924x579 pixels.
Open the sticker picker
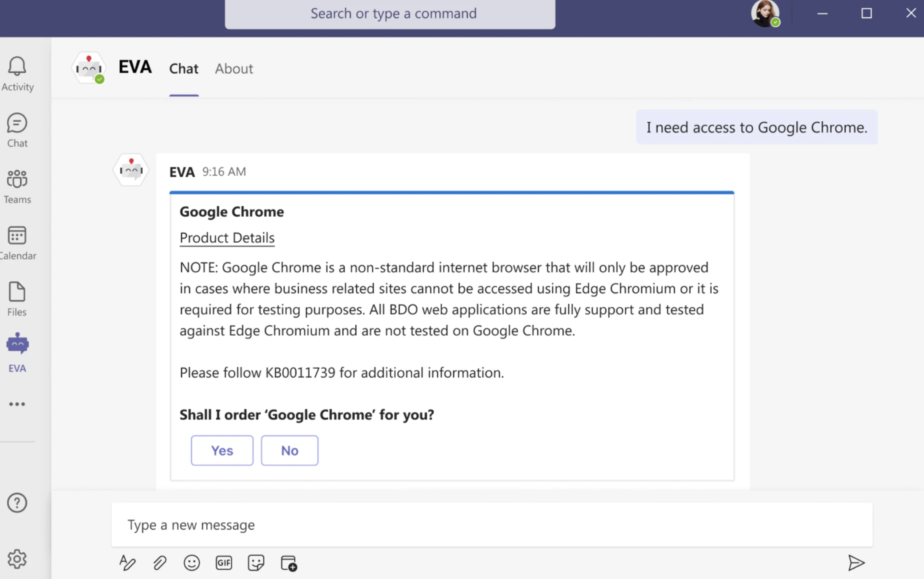(x=256, y=562)
